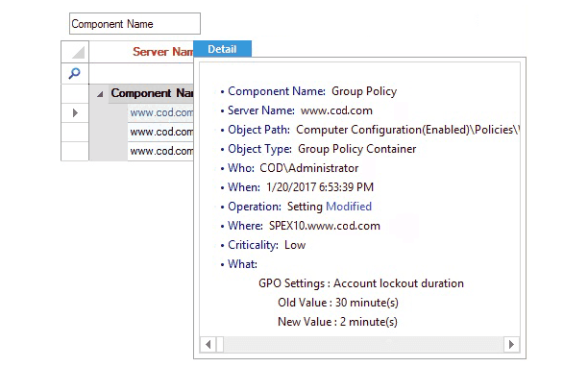Click the Component Name group header label
The height and width of the screenshot is (367, 588).
click(152, 93)
